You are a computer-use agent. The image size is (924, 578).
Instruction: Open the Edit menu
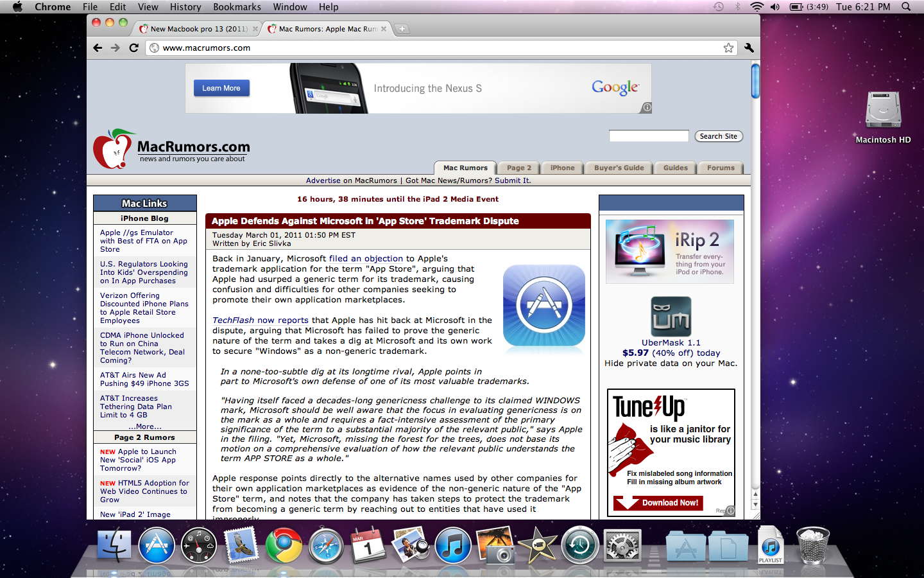point(117,7)
